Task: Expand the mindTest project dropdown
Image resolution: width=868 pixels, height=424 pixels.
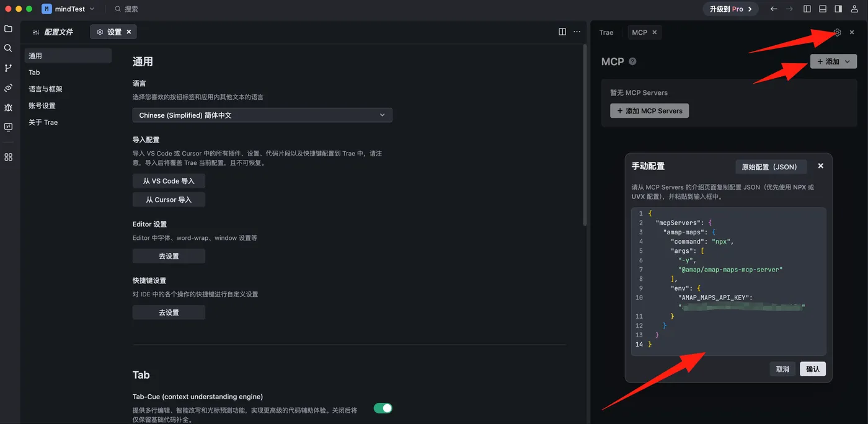Action: [92, 9]
